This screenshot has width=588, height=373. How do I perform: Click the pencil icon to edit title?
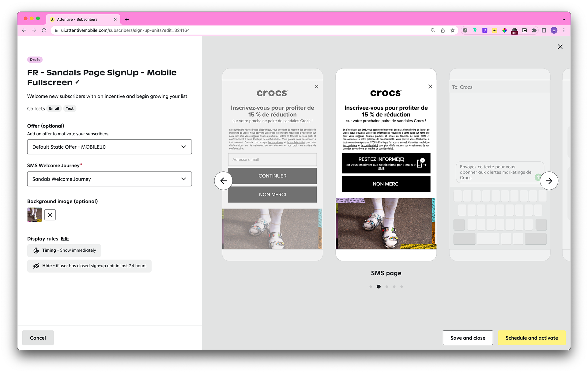(x=77, y=82)
